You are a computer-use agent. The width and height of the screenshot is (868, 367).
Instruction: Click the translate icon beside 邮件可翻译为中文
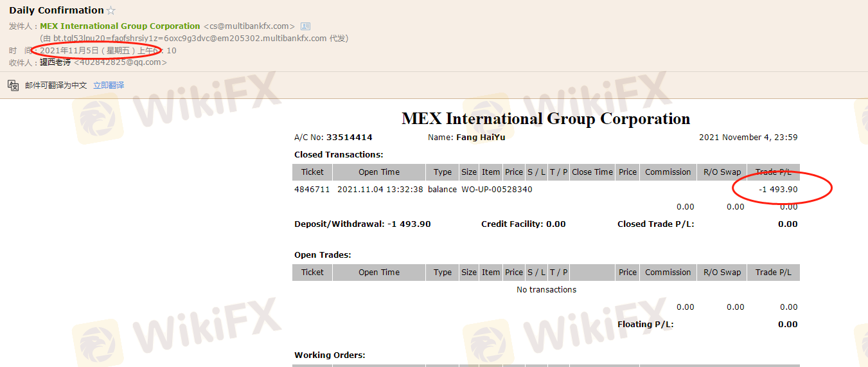click(x=13, y=85)
